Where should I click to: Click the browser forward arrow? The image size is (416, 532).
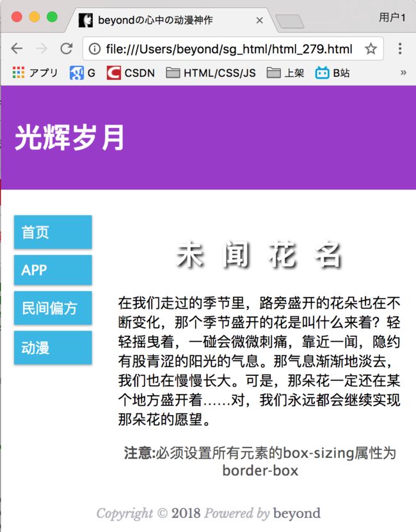(42, 49)
